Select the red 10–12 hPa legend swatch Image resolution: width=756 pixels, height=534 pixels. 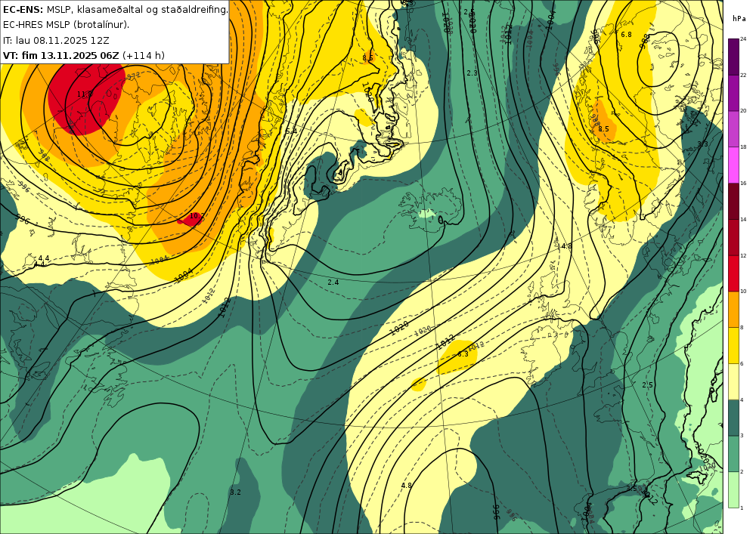(733, 273)
